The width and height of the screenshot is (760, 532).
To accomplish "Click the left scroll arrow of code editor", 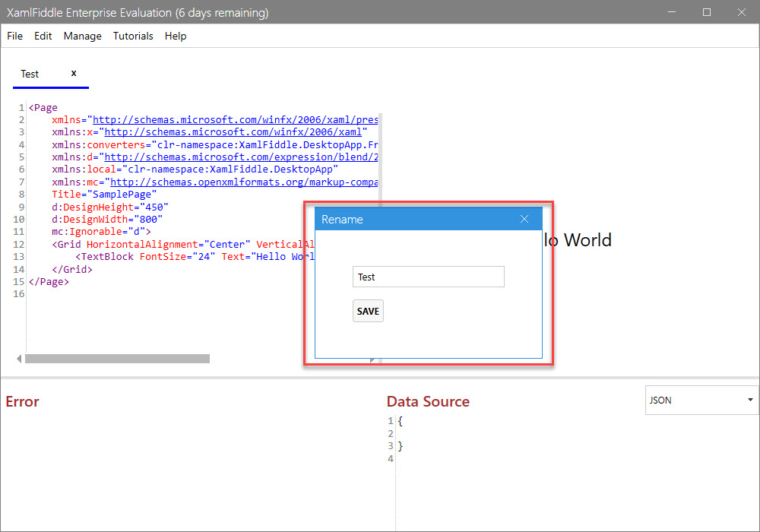I will (19, 359).
